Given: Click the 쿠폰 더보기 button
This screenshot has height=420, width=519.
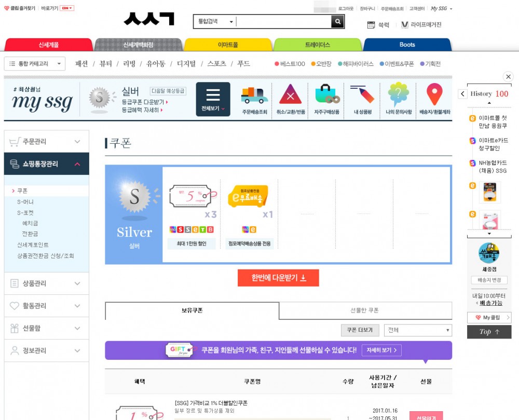Looking at the screenshot, I should (x=360, y=330).
